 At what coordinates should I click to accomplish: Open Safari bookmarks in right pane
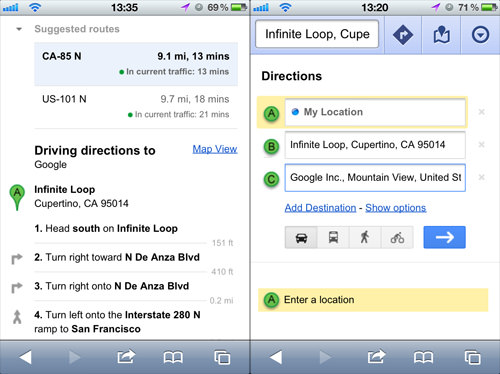(x=423, y=357)
